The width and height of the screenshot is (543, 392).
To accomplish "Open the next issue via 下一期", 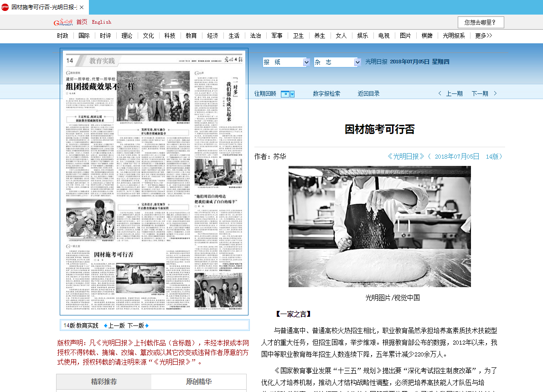I will [480, 93].
